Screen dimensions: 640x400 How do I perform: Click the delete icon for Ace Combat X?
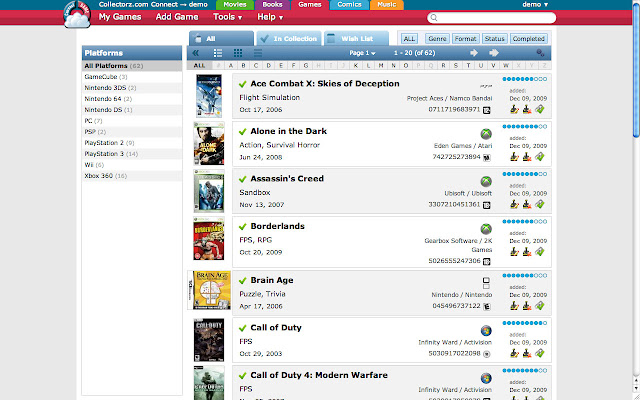click(x=527, y=109)
